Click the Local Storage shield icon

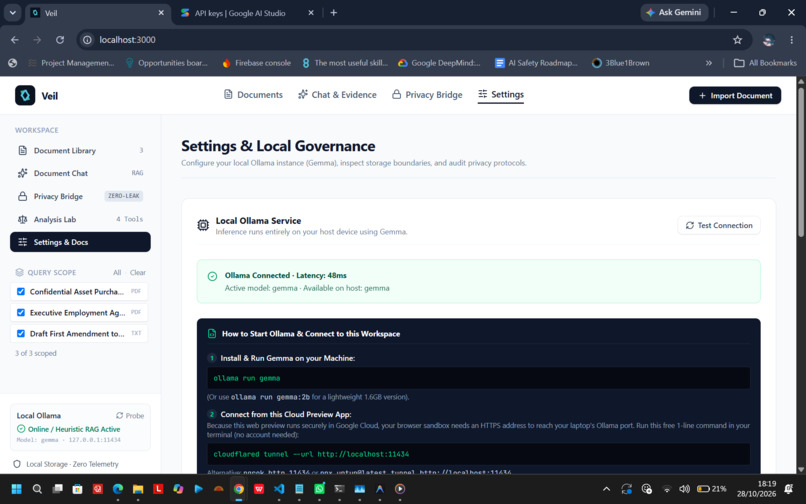point(17,464)
